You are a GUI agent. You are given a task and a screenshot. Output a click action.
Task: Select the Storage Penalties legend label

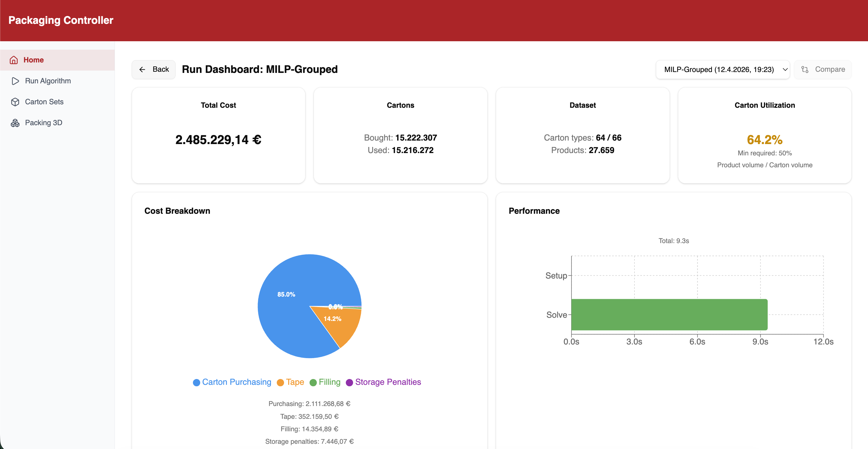388,382
